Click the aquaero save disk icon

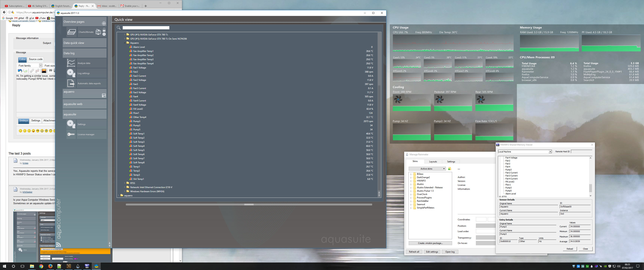click(x=104, y=95)
